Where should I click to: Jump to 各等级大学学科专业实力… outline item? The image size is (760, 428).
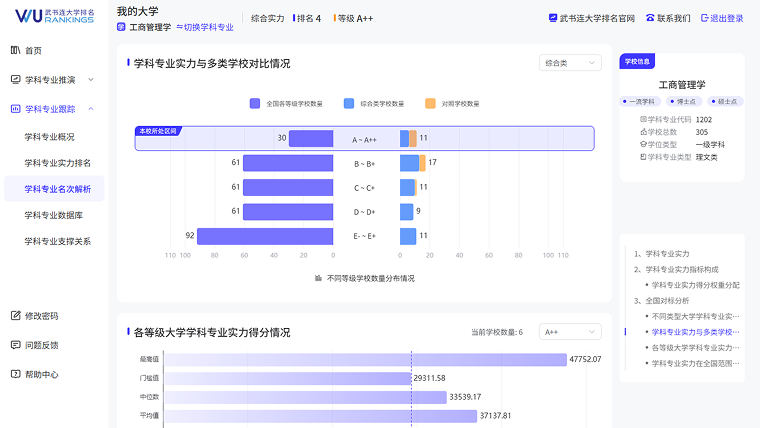pyautogui.click(x=695, y=348)
